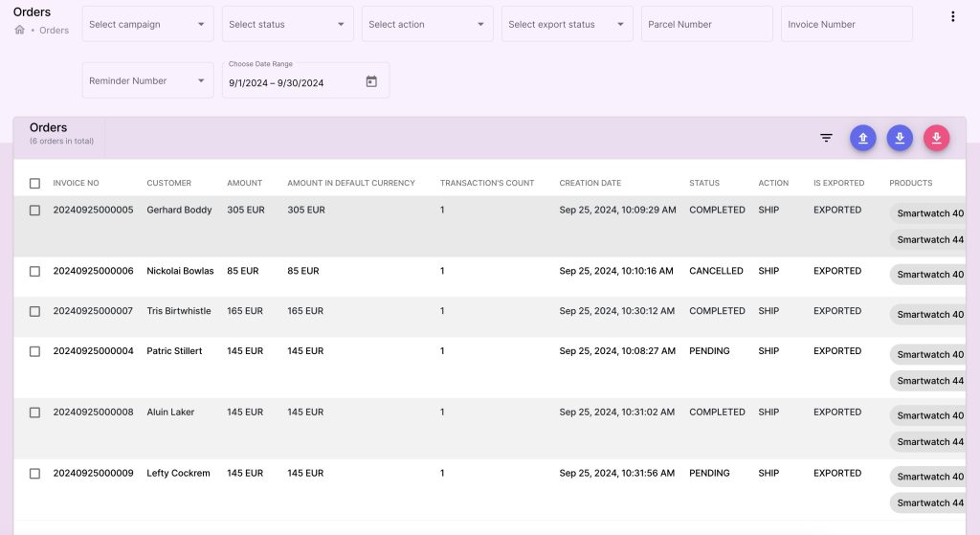Click the home breadcrumb icon

(x=19, y=30)
